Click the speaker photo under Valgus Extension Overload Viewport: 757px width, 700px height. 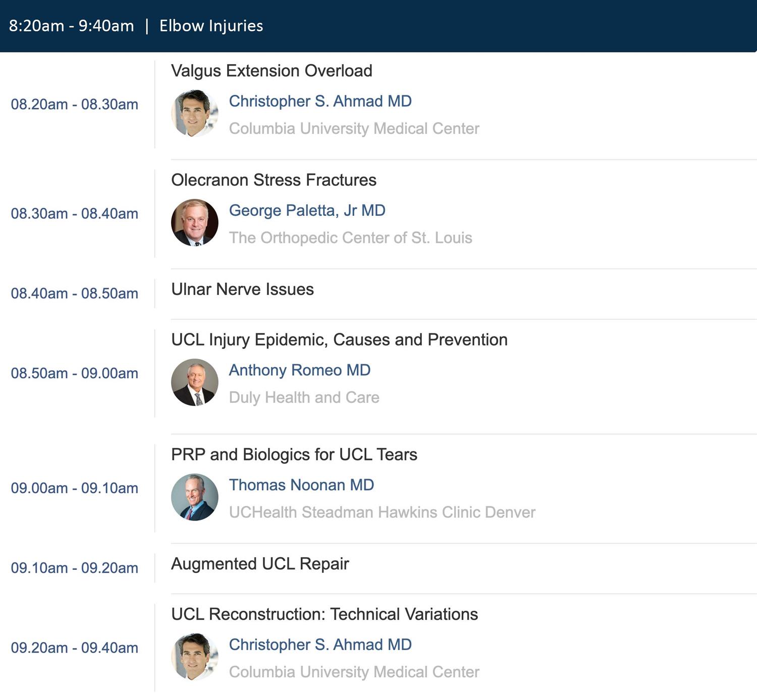195,113
